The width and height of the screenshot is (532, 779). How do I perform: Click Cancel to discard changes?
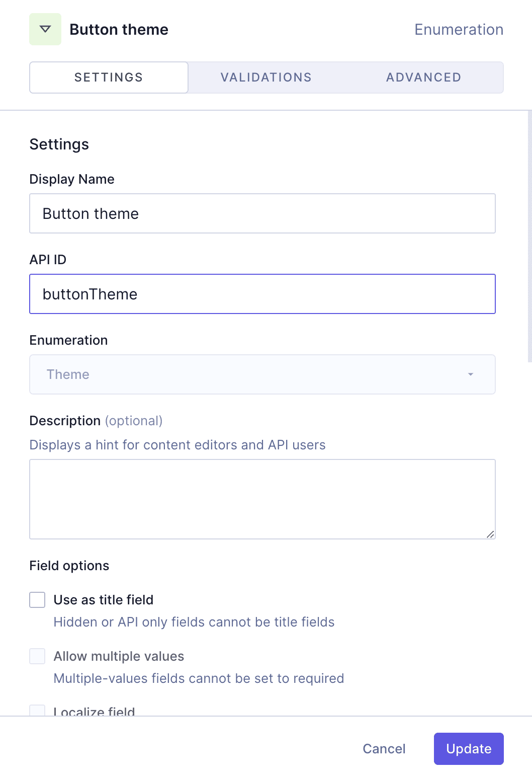click(384, 749)
